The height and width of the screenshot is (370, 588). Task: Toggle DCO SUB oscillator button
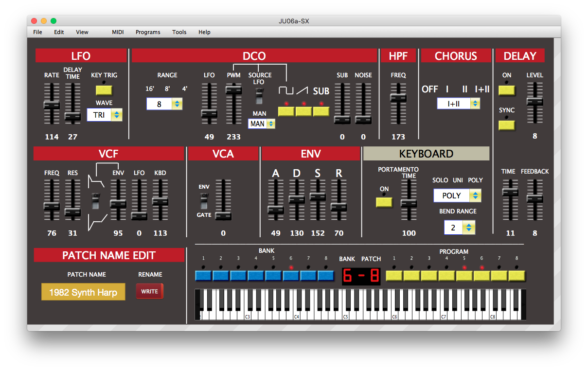[321, 111]
